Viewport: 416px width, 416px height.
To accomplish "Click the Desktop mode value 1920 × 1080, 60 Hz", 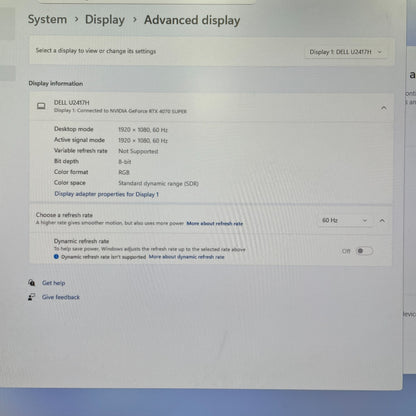I will 143,130.
